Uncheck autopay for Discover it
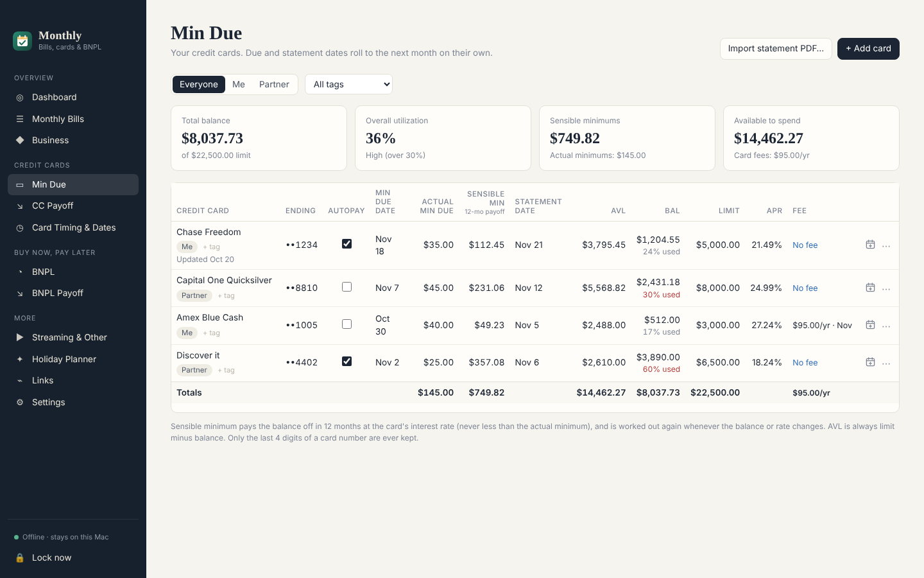This screenshot has height=578, width=924. tap(346, 361)
